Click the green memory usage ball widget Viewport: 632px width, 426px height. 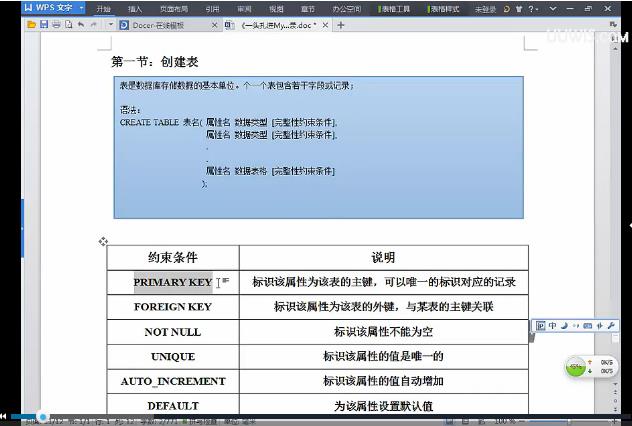[576, 367]
